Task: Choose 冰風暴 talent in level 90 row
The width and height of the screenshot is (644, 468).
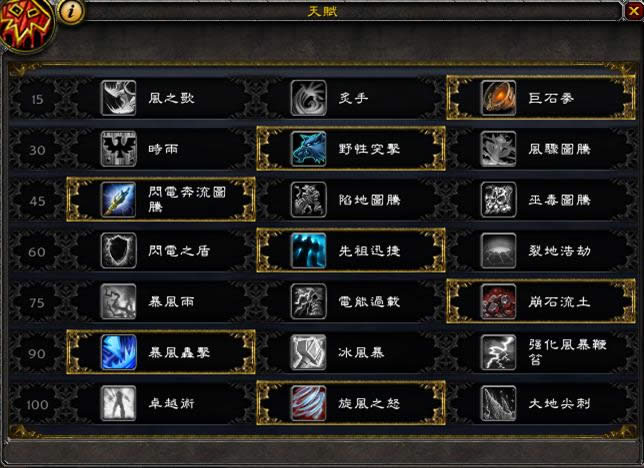Action: tap(351, 353)
